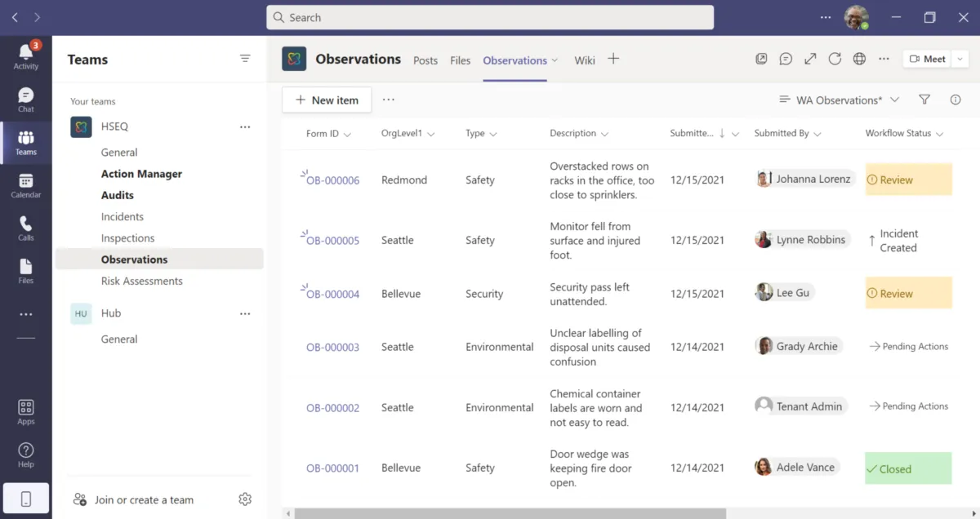Switch to the Files tab
Viewport: 980px width, 519px height.
pos(460,60)
